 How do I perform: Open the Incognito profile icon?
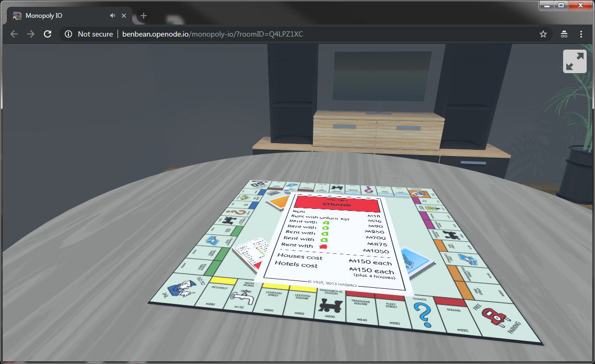pyautogui.click(x=564, y=34)
